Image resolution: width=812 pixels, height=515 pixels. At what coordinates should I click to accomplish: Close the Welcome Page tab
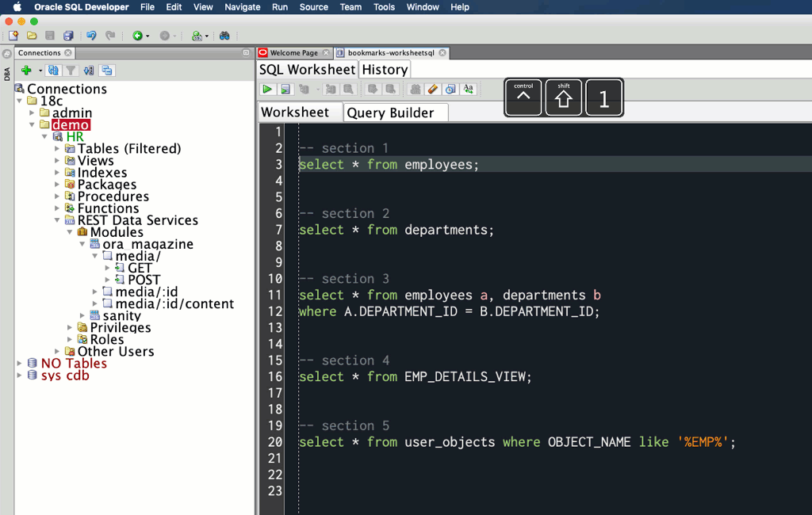pyautogui.click(x=326, y=53)
